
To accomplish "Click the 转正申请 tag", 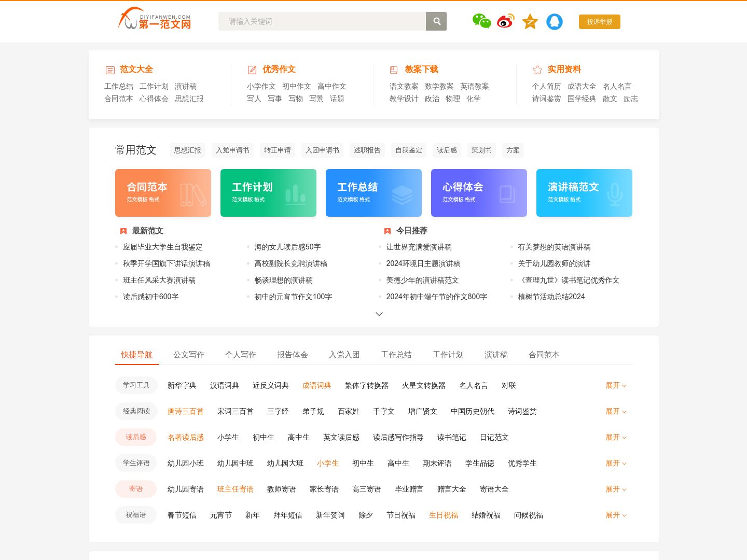I will [x=278, y=150].
